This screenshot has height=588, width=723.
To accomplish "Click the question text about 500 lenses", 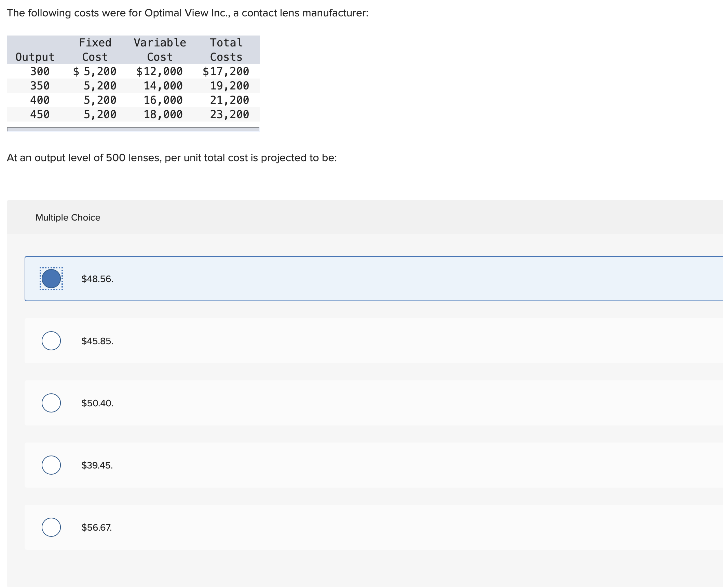I will (x=172, y=158).
